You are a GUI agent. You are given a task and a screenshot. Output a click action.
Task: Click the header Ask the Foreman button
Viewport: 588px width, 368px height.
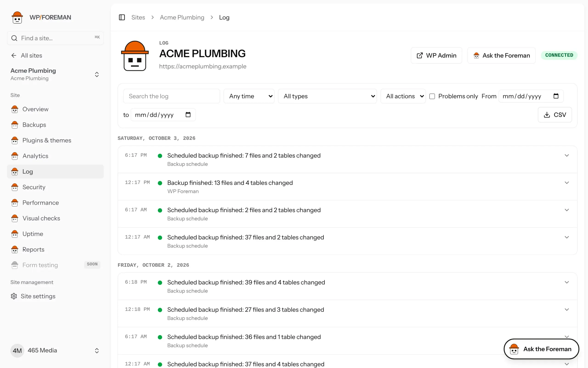(x=501, y=55)
